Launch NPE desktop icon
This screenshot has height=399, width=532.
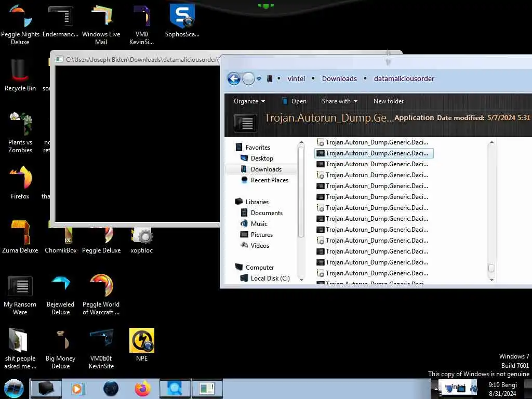(141, 345)
